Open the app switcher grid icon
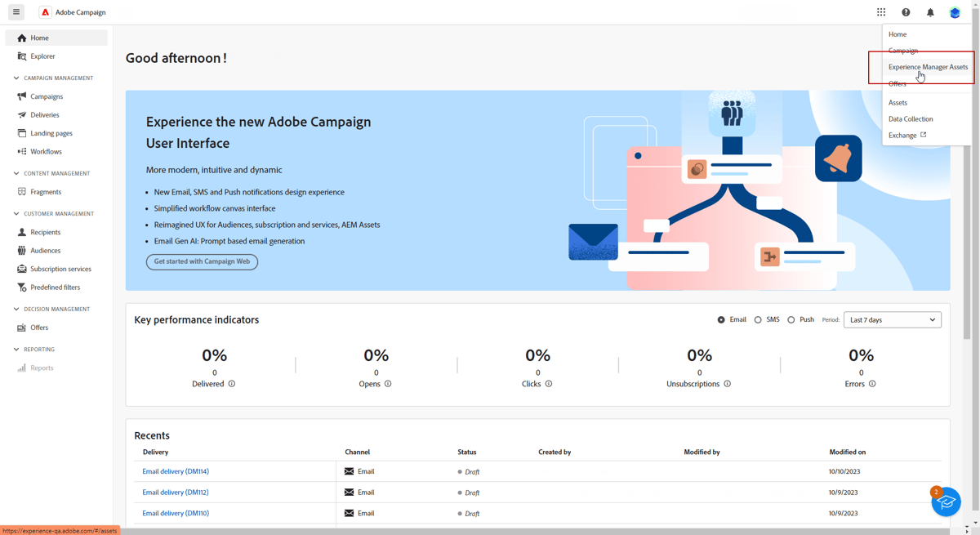The image size is (980, 535). pos(881,12)
